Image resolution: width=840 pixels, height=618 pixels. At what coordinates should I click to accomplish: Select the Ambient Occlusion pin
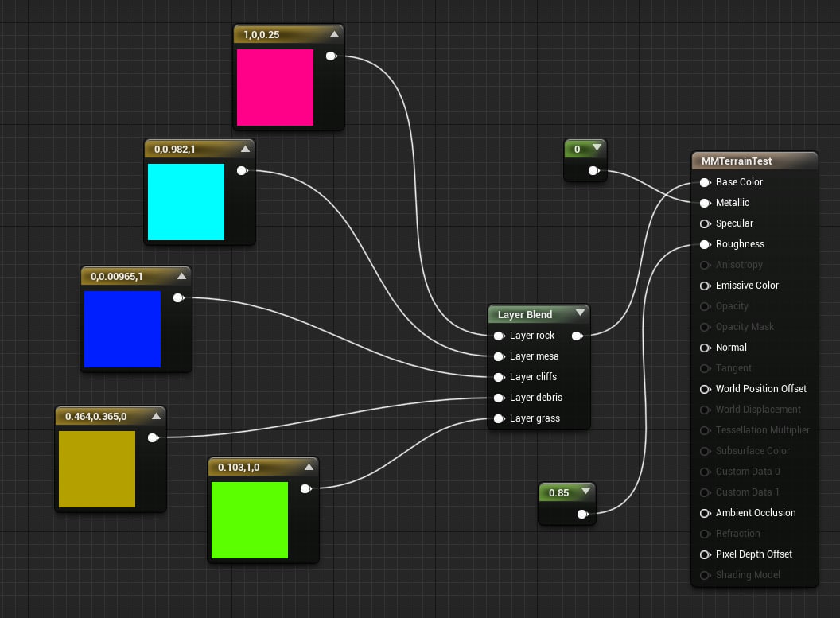click(706, 513)
